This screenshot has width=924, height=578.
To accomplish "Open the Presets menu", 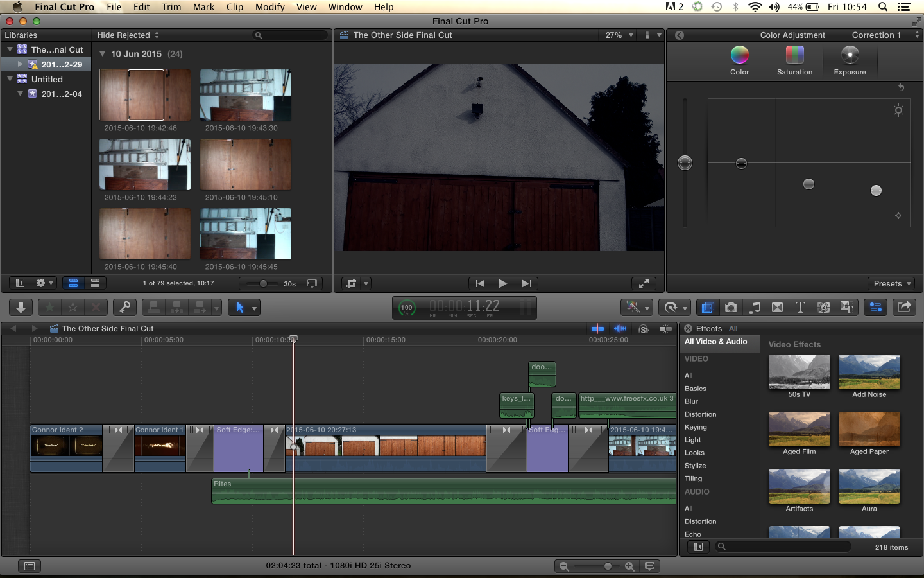I will pyautogui.click(x=891, y=283).
